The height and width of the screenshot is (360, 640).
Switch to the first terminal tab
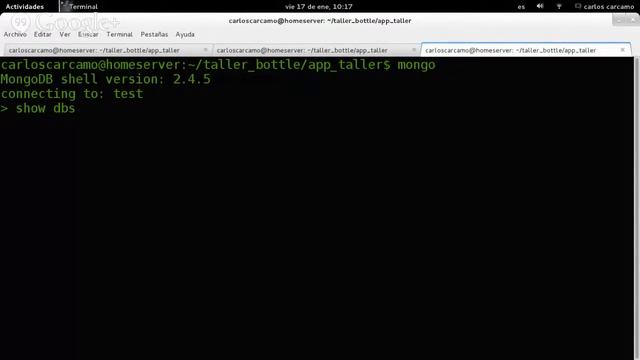pyautogui.click(x=108, y=50)
